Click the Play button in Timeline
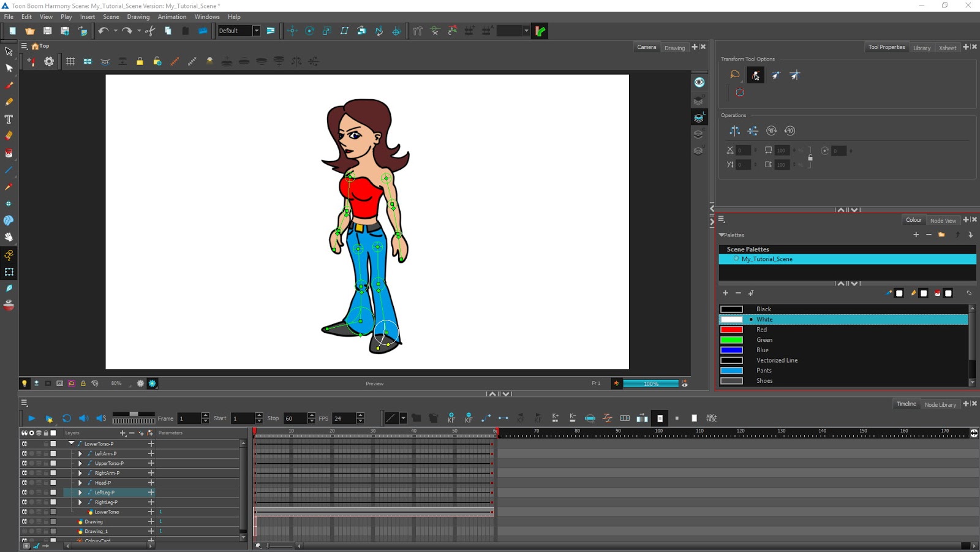The image size is (980, 552). click(x=31, y=418)
